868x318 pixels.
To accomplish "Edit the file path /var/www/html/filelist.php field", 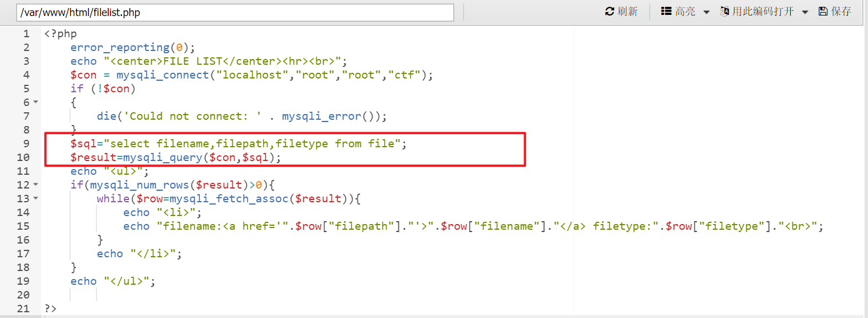I will click(235, 12).
